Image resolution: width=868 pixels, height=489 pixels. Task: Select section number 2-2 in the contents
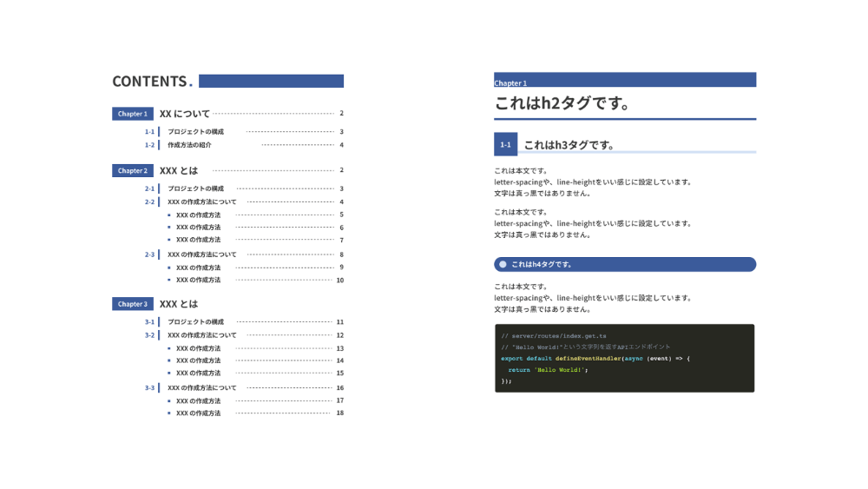click(149, 202)
